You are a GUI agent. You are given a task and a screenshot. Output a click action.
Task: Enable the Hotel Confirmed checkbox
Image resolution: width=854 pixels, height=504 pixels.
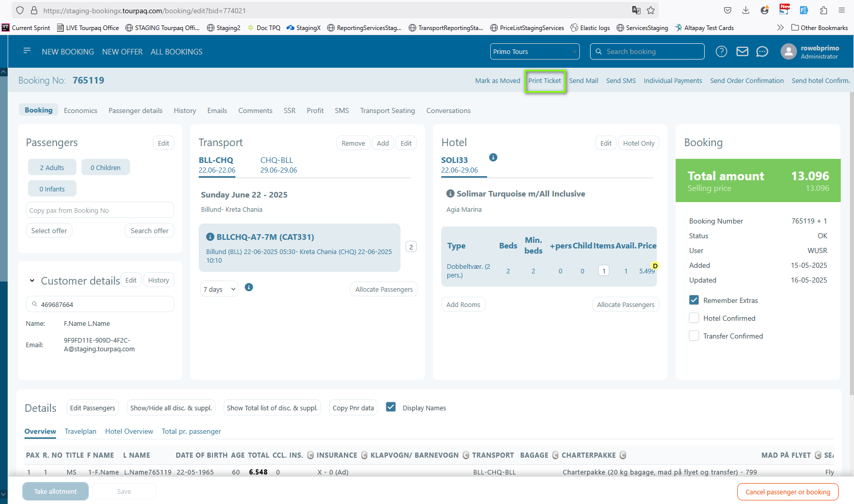(x=693, y=318)
